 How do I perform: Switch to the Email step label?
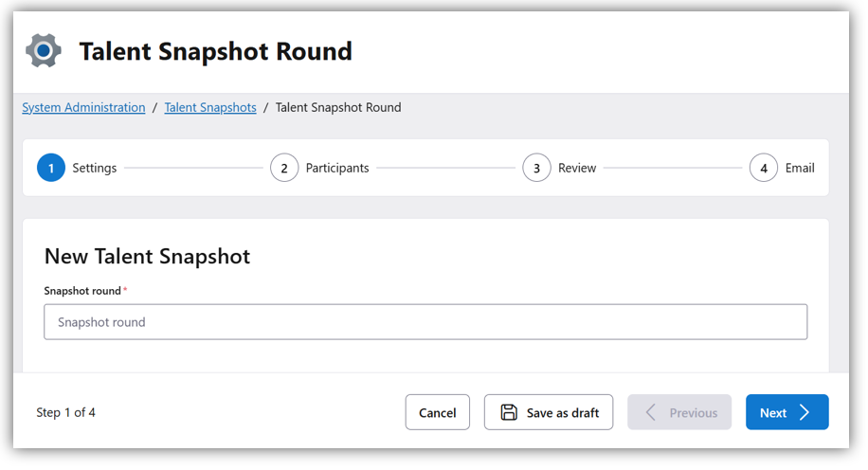click(800, 168)
